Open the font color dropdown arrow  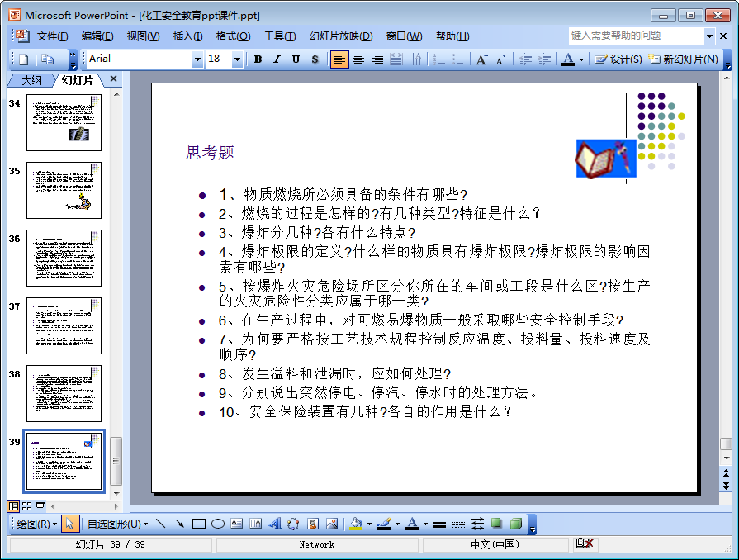pos(581,59)
